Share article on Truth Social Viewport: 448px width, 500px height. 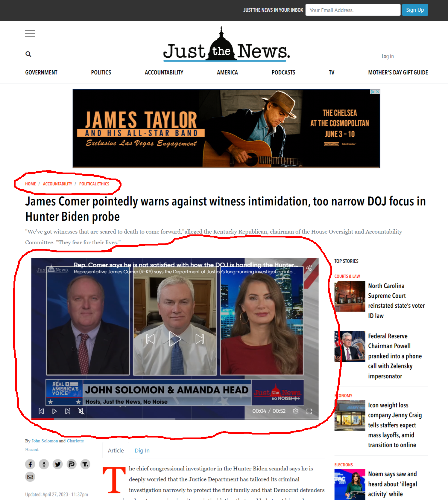85,464
